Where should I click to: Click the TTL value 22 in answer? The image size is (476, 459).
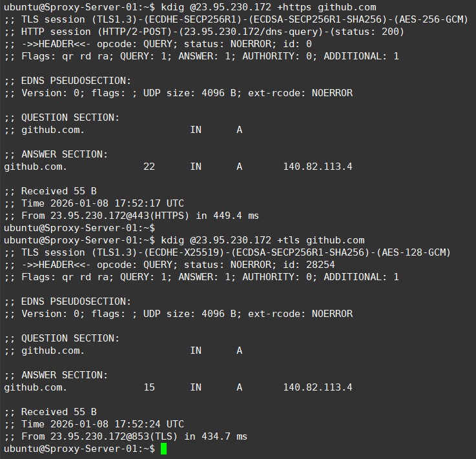tap(149, 167)
